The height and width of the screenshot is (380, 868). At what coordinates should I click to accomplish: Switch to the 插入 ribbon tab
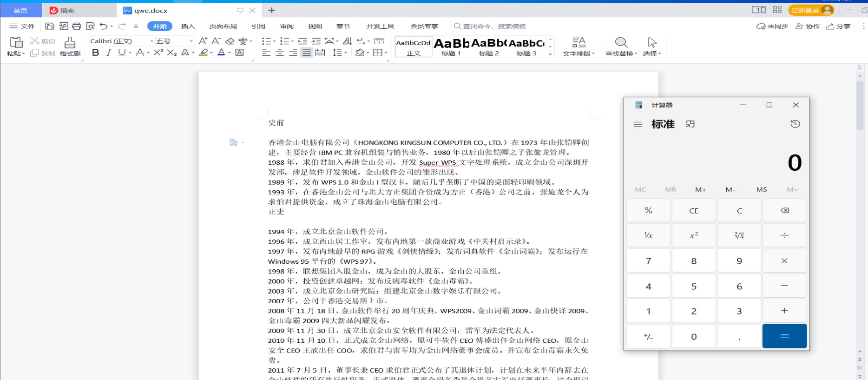pyautogui.click(x=188, y=26)
